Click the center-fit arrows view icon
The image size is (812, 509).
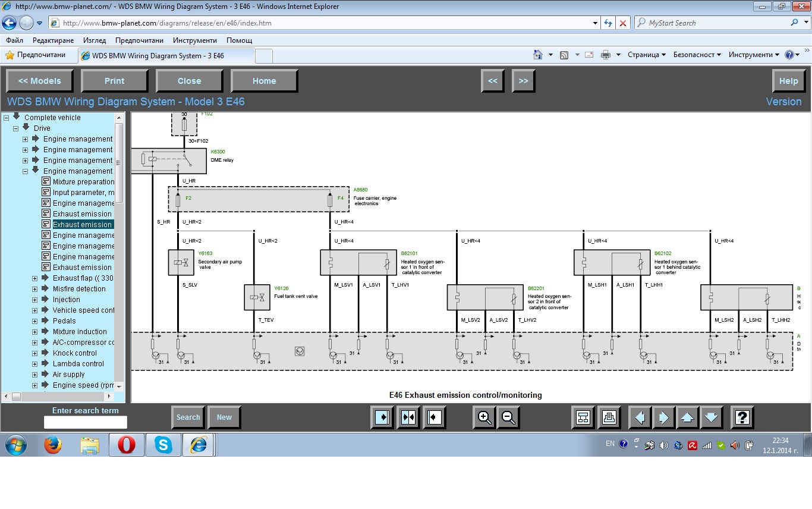tap(408, 417)
